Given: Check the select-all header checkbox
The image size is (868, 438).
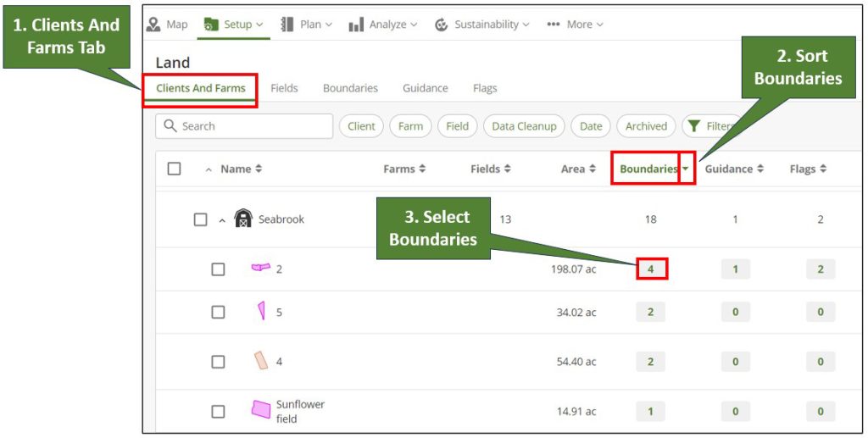Looking at the screenshot, I should click(174, 169).
